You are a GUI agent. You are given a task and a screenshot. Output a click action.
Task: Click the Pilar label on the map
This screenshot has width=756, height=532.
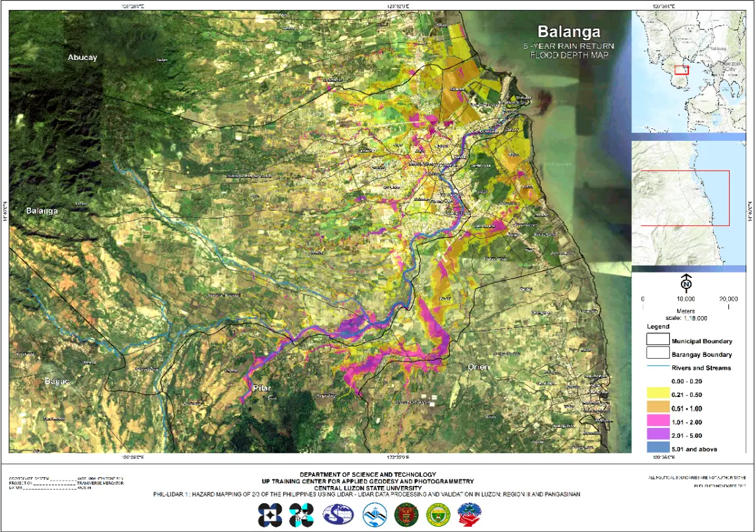pyautogui.click(x=261, y=388)
